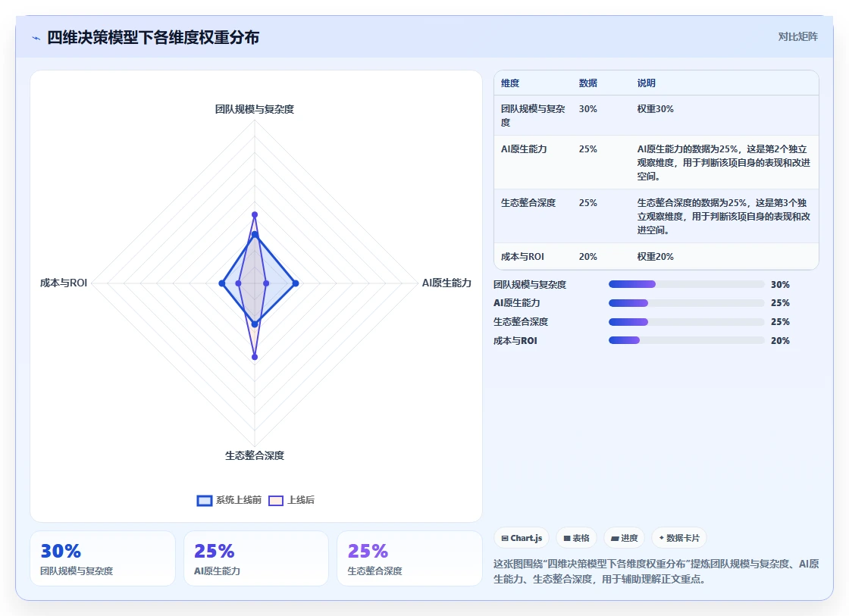Click the 成本与ROI table row name
849x616 pixels.
(x=522, y=257)
